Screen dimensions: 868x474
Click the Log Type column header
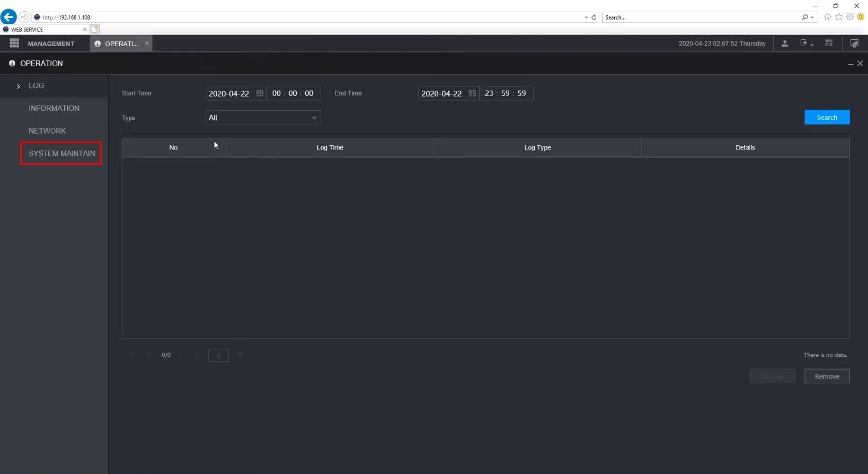coord(537,147)
